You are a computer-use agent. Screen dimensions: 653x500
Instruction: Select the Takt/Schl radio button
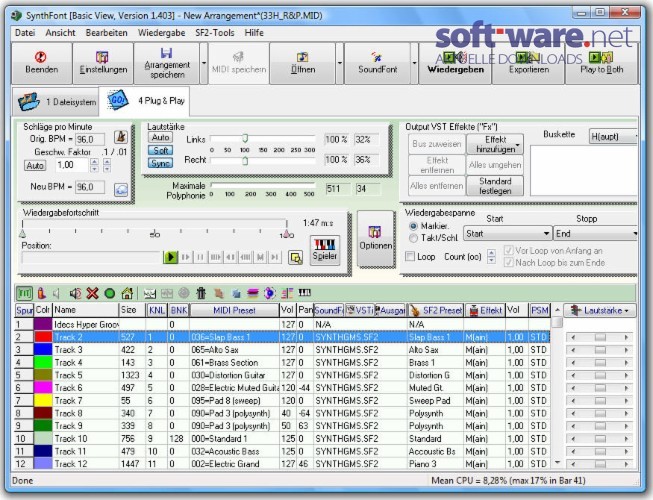[413, 238]
